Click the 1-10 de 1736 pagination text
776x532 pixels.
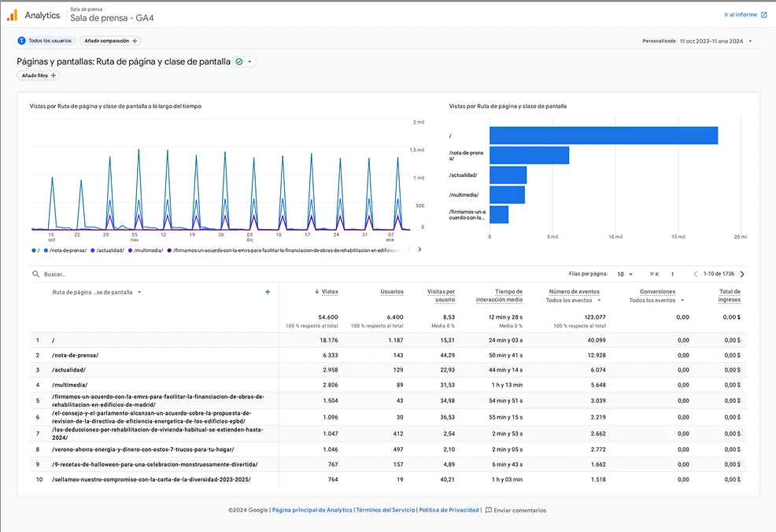pos(719,274)
